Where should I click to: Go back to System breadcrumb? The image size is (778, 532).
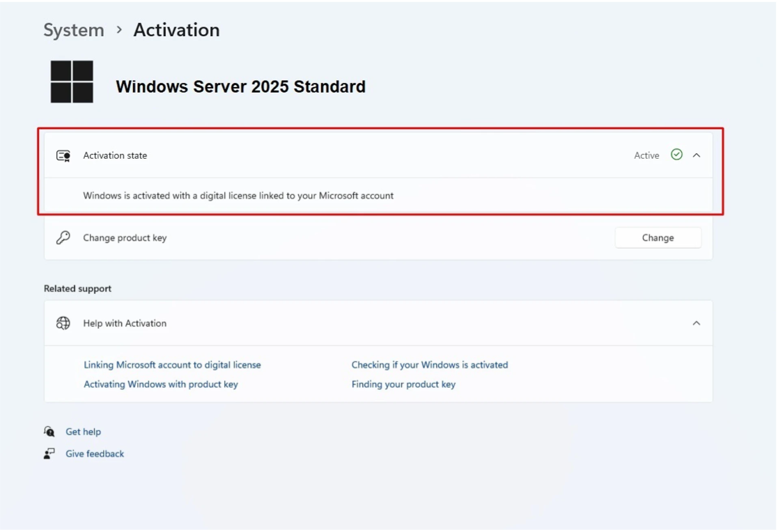(x=73, y=30)
